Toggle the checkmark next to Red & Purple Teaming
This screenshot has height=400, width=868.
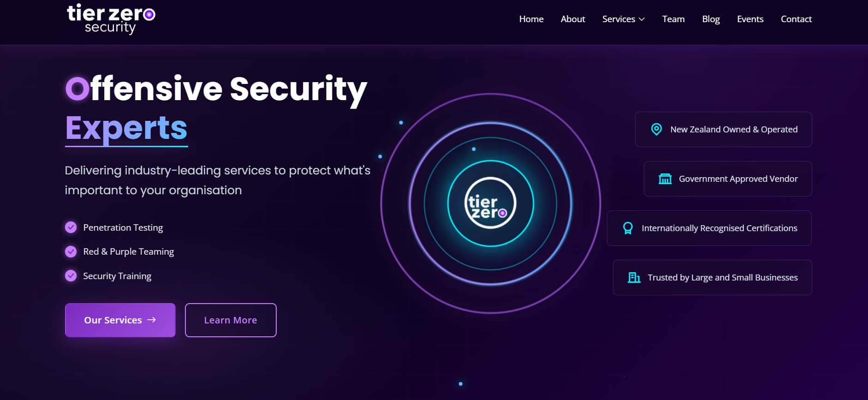click(x=71, y=251)
